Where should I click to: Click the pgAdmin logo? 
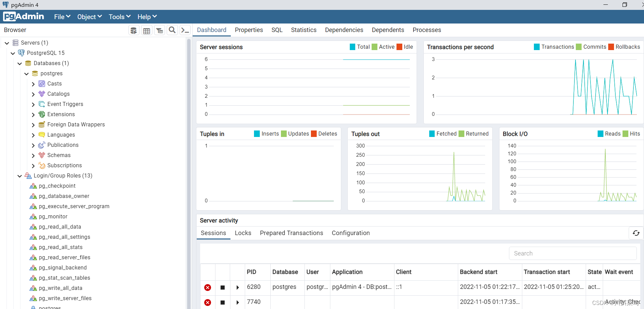coord(24,16)
